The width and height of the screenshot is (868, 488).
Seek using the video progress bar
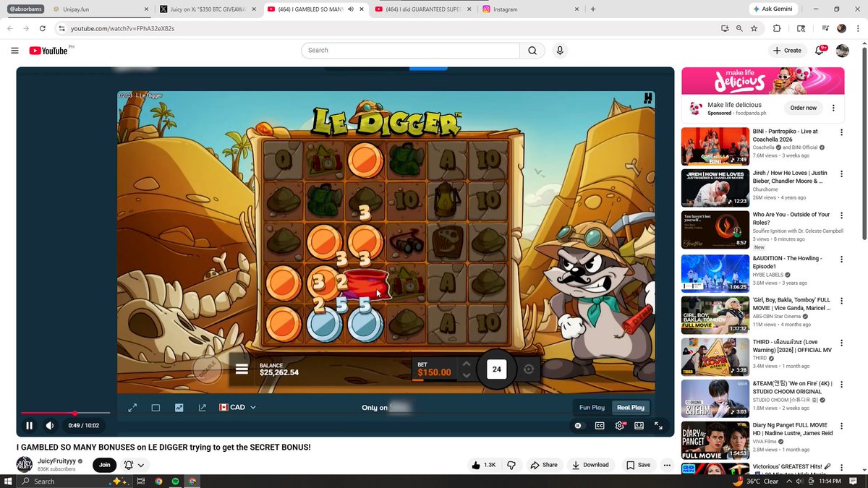click(x=65, y=414)
